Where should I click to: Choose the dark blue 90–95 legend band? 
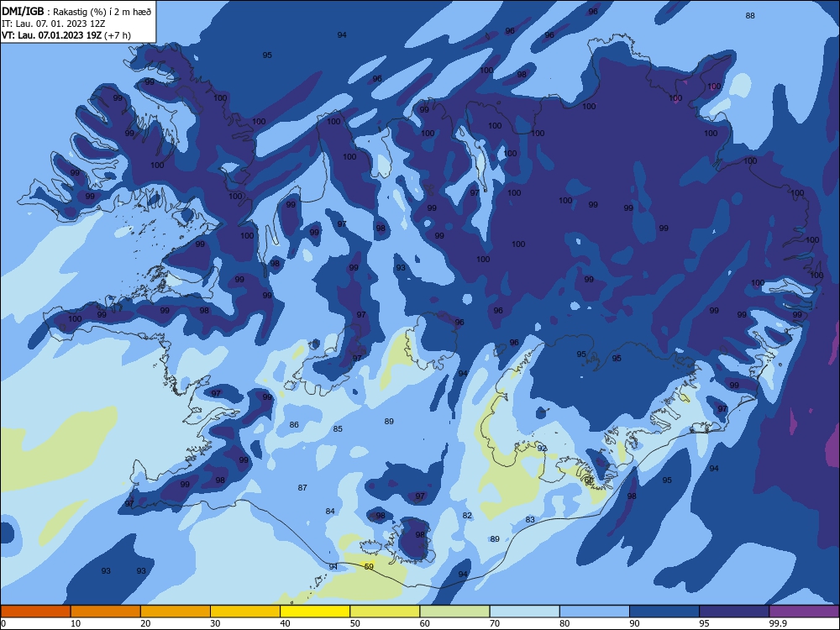coord(664,612)
